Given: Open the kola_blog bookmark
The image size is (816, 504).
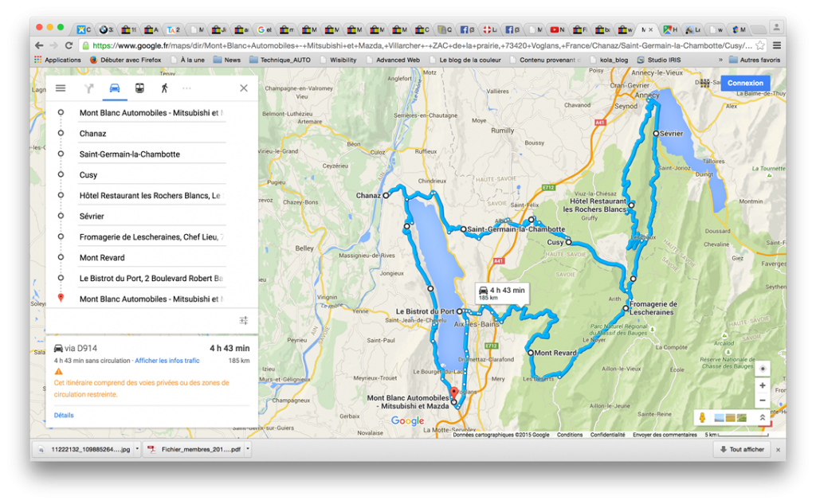Looking at the screenshot, I should click(x=609, y=60).
